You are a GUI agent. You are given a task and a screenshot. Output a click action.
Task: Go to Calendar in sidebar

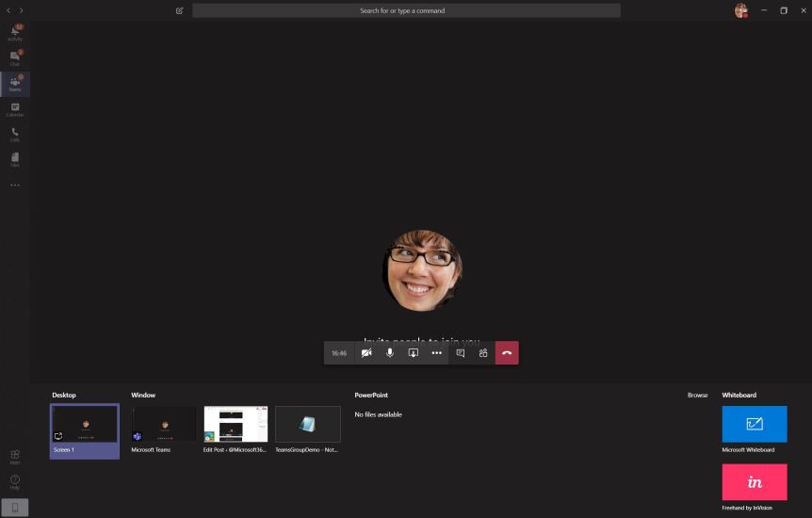tap(15, 109)
